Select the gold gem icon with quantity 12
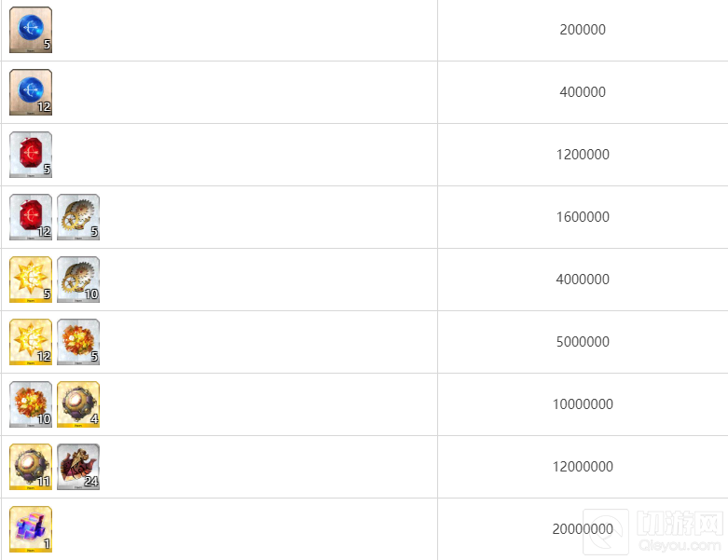 pos(31,342)
